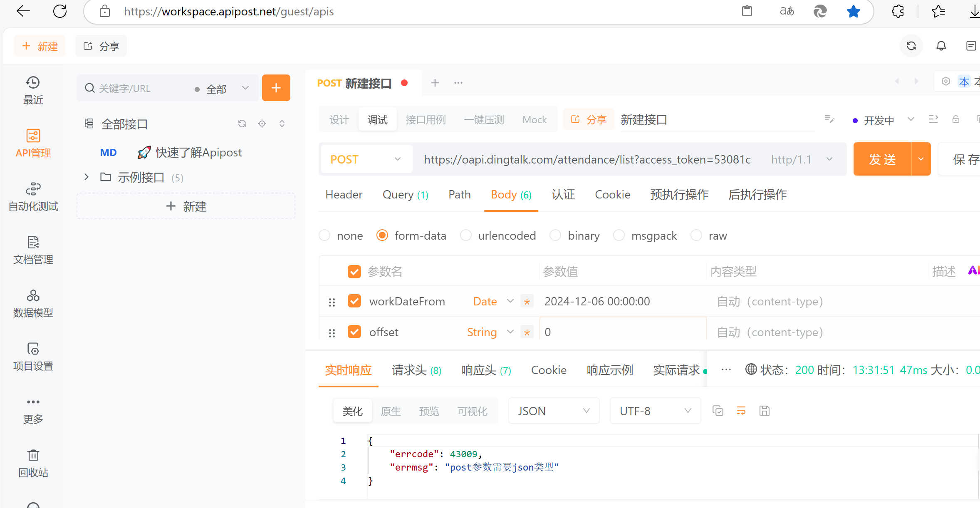Open the 开发中 status dropdown
980x508 pixels.
884,120
